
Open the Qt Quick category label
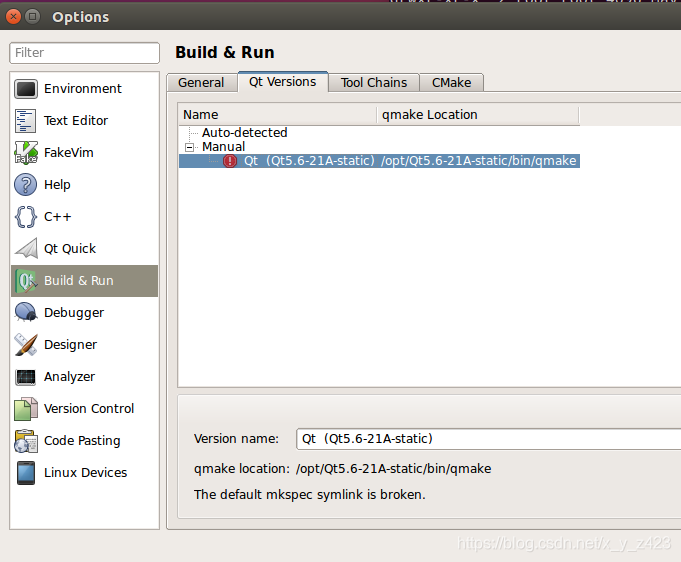(70, 249)
